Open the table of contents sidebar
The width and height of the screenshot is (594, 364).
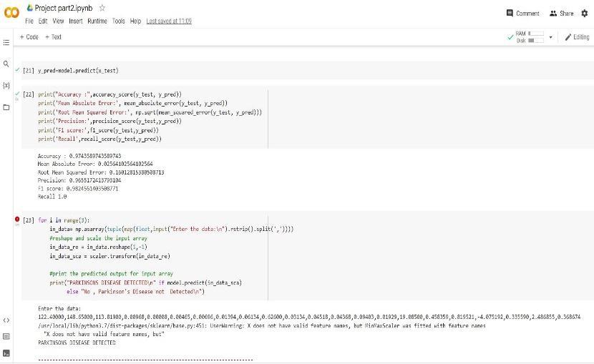coord(6,42)
